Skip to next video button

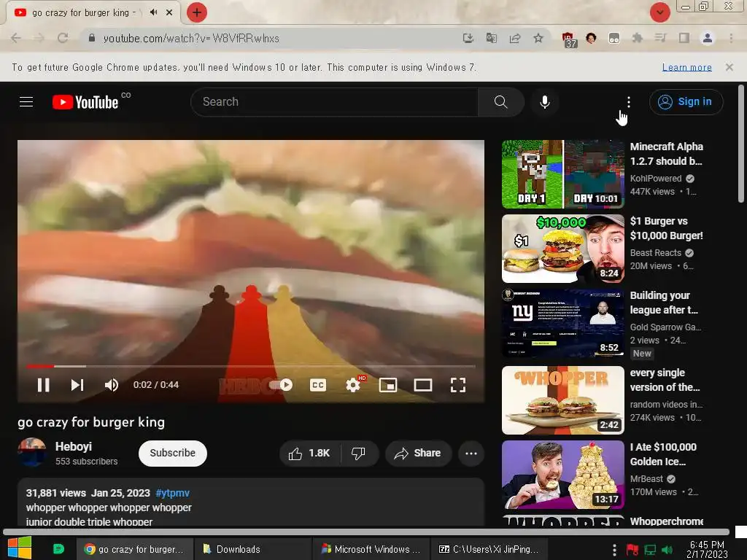tap(77, 385)
